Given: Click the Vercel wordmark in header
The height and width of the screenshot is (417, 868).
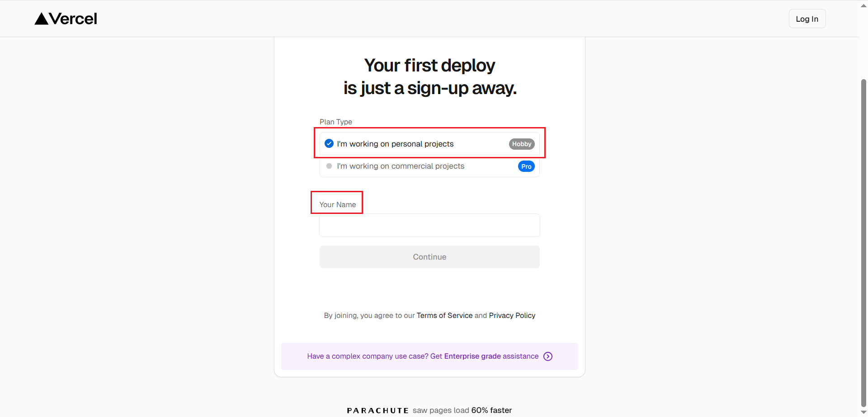Looking at the screenshot, I should [73, 19].
